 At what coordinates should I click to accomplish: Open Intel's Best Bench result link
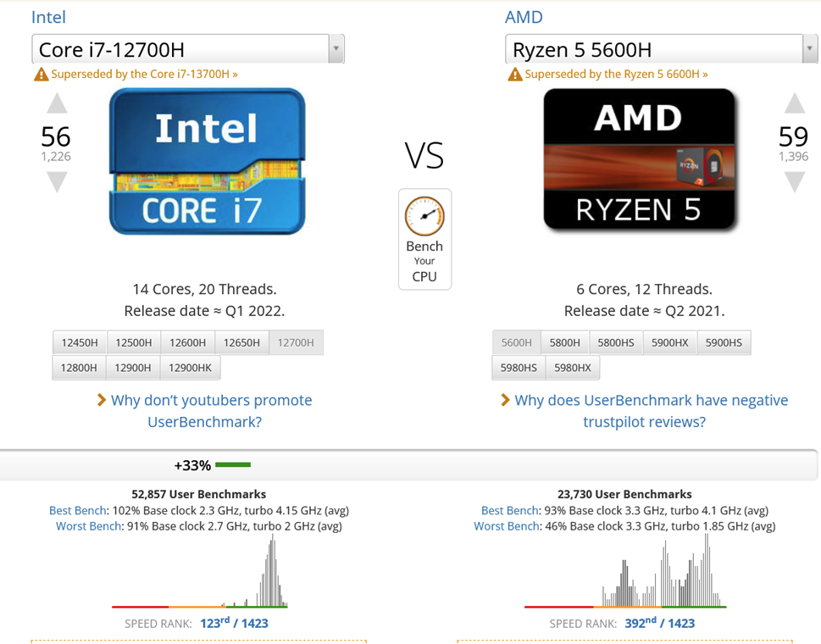(79, 510)
